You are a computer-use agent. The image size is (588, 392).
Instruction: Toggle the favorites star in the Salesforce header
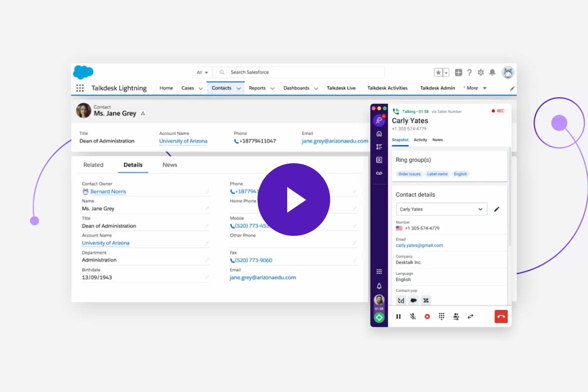[438, 72]
